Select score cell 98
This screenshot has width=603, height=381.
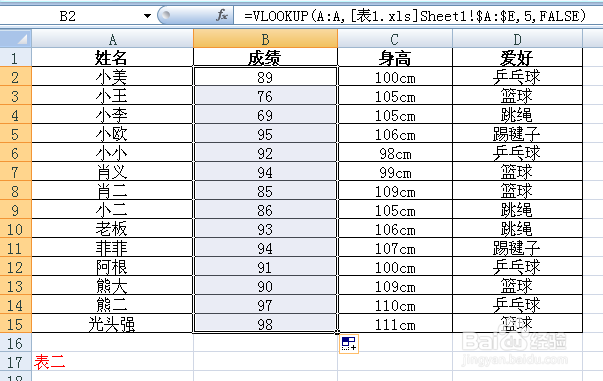click(265, 323)
